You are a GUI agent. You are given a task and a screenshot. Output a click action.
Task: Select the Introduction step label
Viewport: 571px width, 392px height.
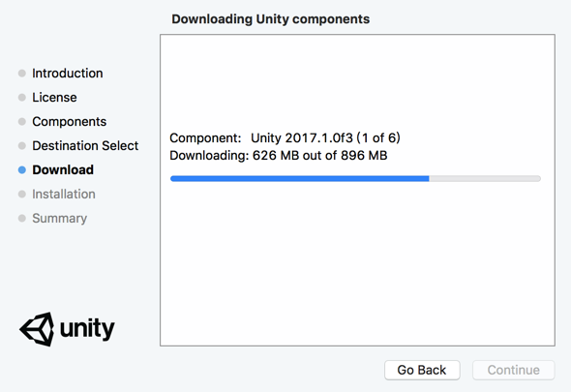tap(68, 74)
